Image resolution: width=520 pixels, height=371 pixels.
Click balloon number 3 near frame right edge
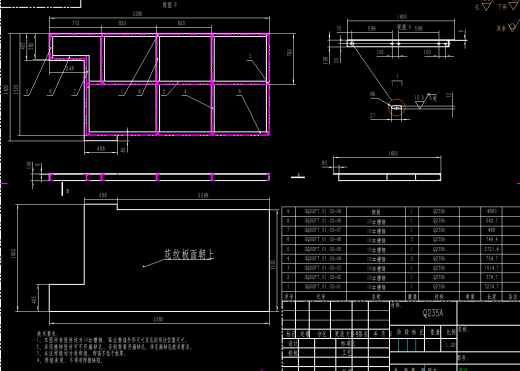(x=250, y=56)
